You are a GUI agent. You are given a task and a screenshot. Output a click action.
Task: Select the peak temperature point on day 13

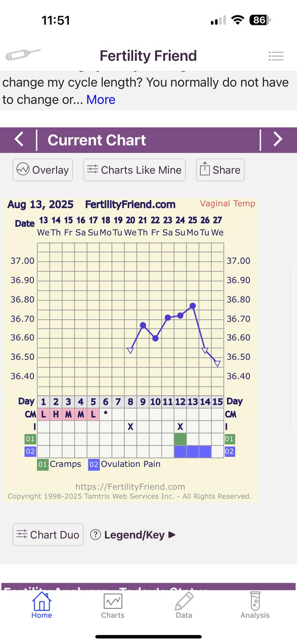click(193, 306)
